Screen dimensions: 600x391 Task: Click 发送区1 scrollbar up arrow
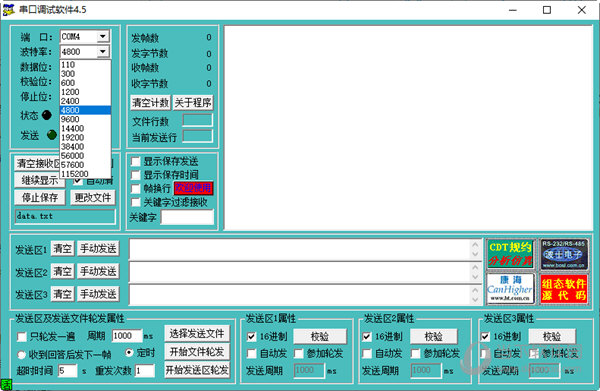475,244
